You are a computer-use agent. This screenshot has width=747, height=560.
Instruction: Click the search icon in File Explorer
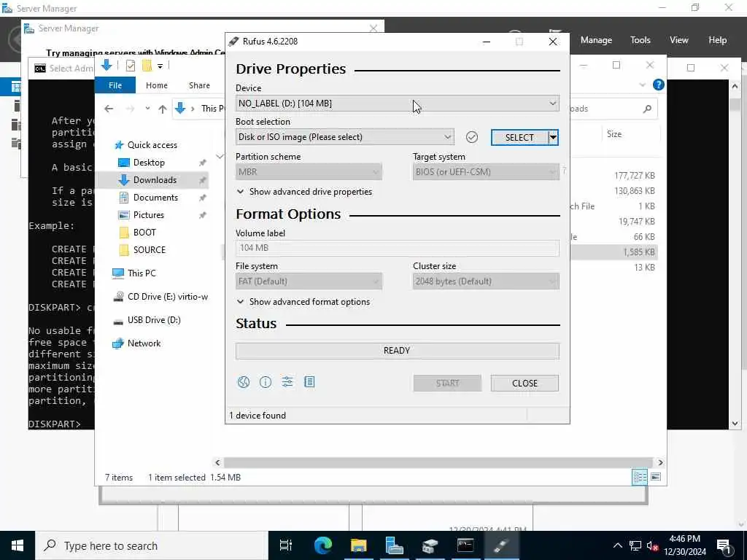pyautogui.click(x=647, y=109)
